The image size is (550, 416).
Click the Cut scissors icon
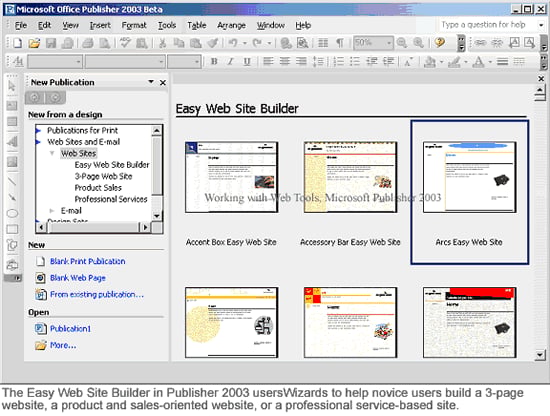pyautogui.click(x=162, y=43)
